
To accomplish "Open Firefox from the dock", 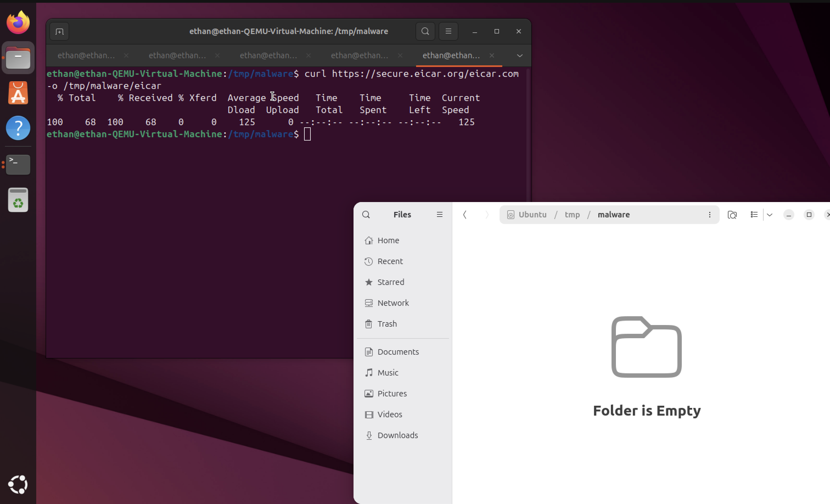I will coord(18,23).
